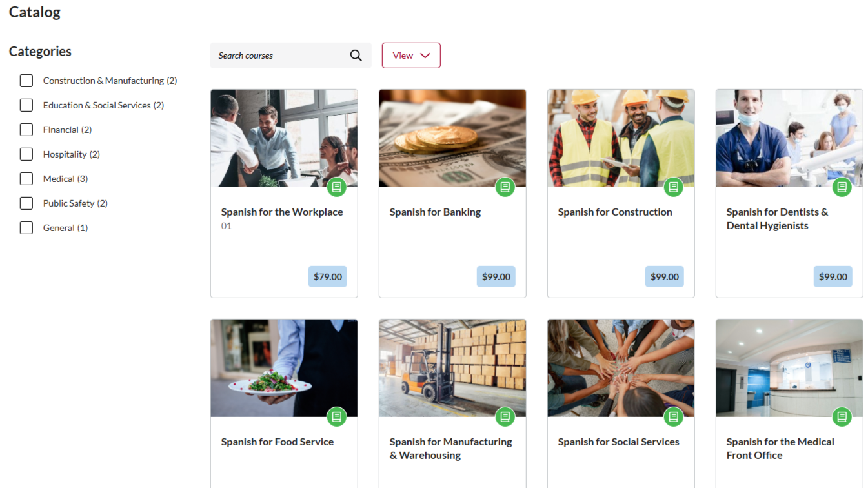Viewport: 868px width, 488px height.
Task: Open the View dropdown
Action: pos(411,56)
